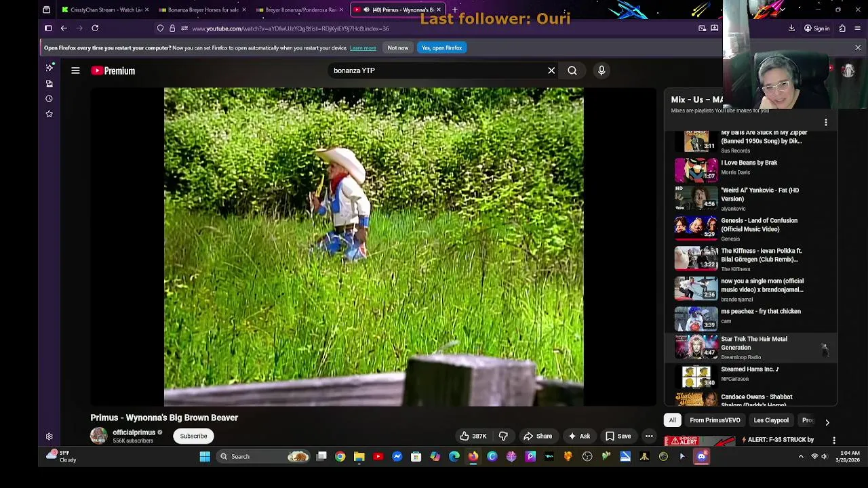The image size is (868, 488).
Task: Open a new browser tab
Action: point(455,9)
